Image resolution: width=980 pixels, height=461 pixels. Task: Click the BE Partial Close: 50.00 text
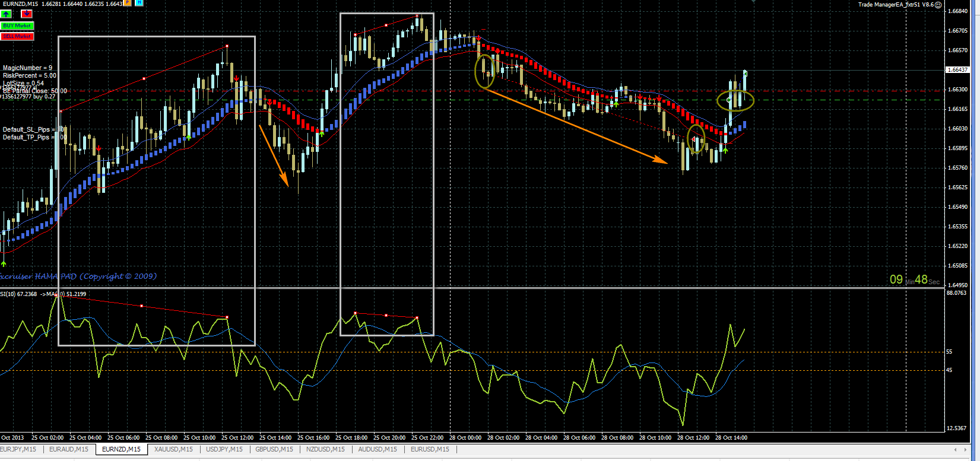coord(34,91)
